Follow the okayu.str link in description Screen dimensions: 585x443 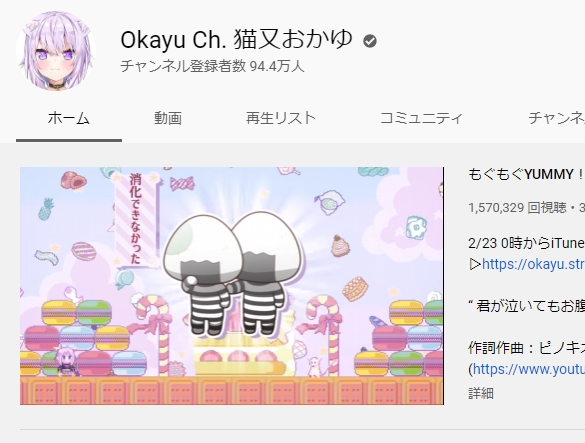click(533, 264)
